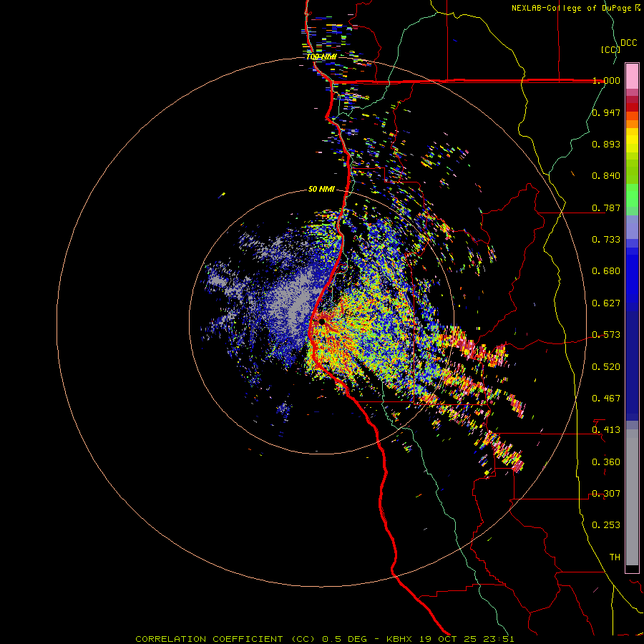Viewport: 644px width, 644px height.
Task: Select the 1.000 scale value
Action: pyautogui.click(x=606, y=80)
